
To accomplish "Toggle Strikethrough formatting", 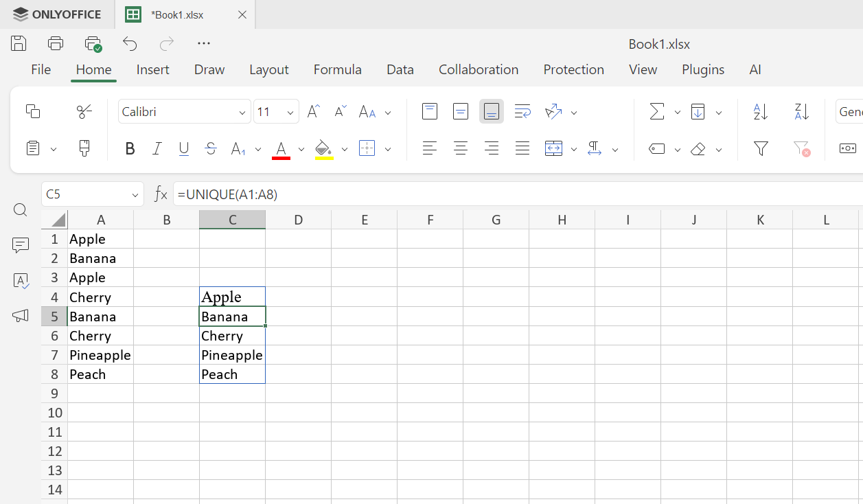I will pos(211,148).
